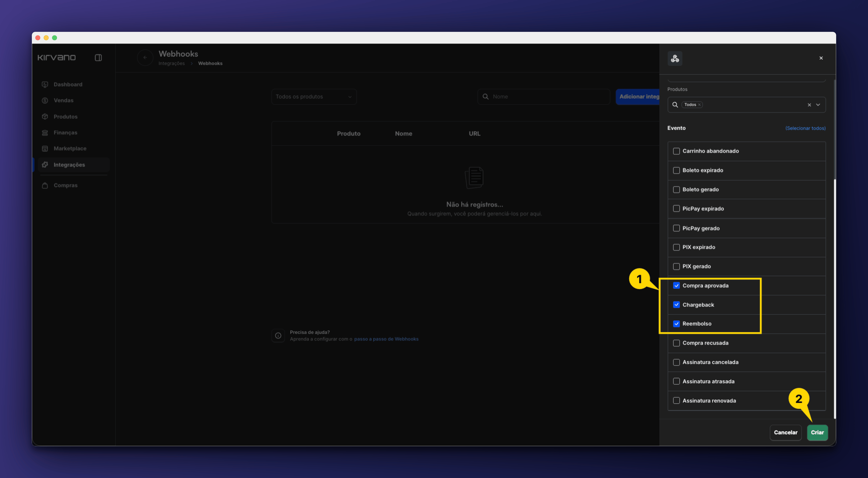Check PIX expirado event
The width and height of the screenshot is (868, 478).
click(676, 247)
